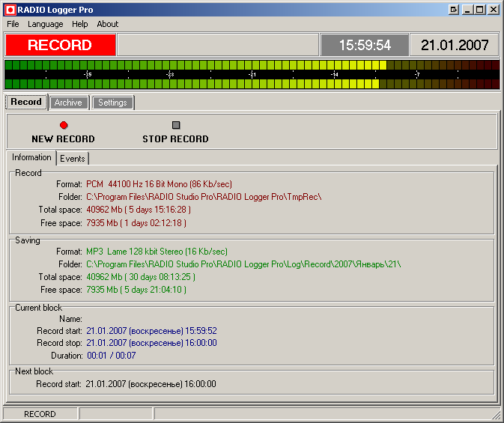The image size is (504, 423).
Task: Click the upper channel level meter
Action: (252, 65)
